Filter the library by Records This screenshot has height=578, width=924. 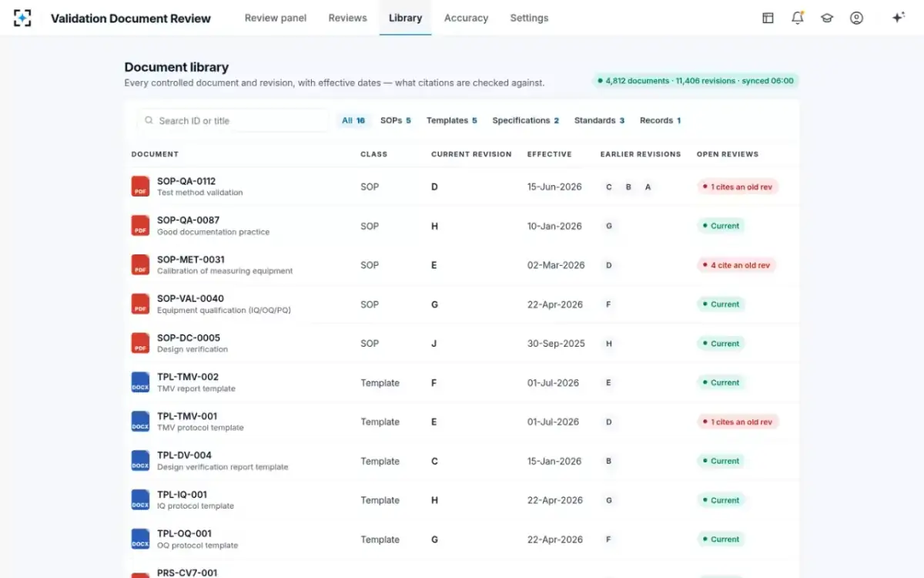(x=660, y=120)
